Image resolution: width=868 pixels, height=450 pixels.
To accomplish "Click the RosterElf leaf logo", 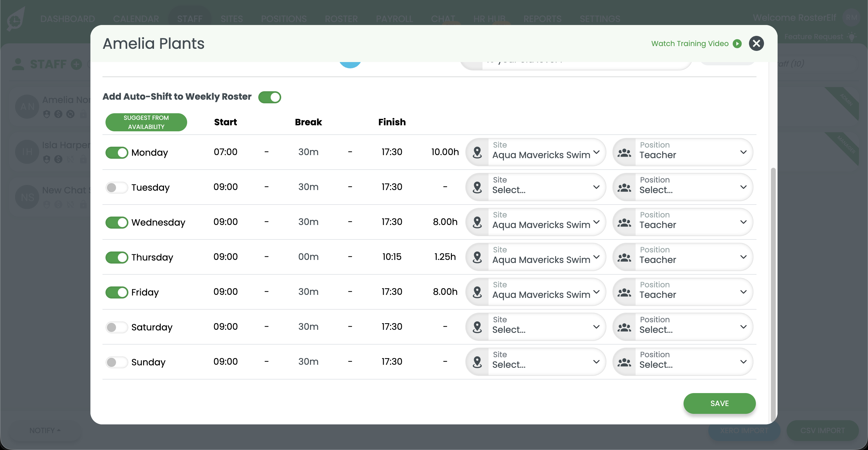I will pyautogui.click(x=15, y=19).
